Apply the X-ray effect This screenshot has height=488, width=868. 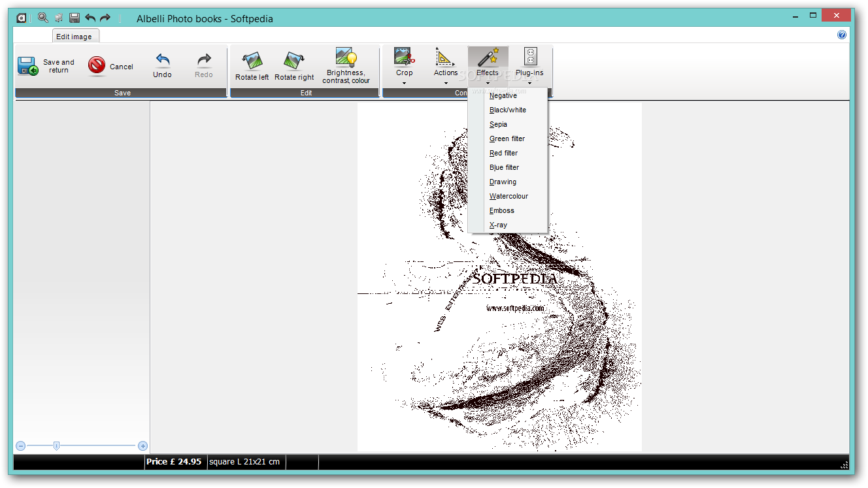click(508, 225)
